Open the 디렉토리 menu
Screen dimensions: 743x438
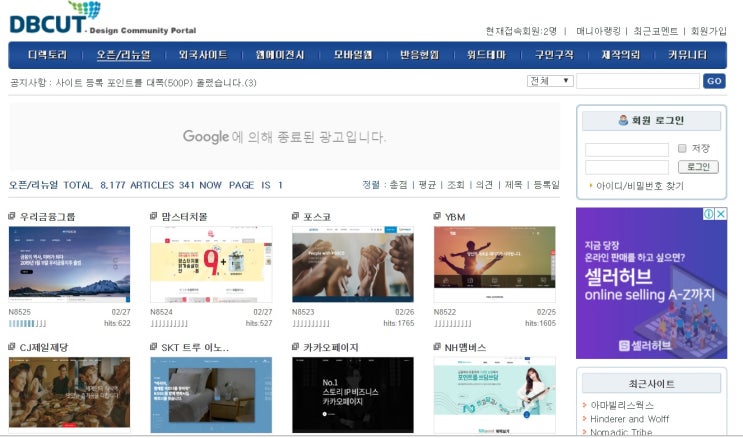[x=47, y=55]
